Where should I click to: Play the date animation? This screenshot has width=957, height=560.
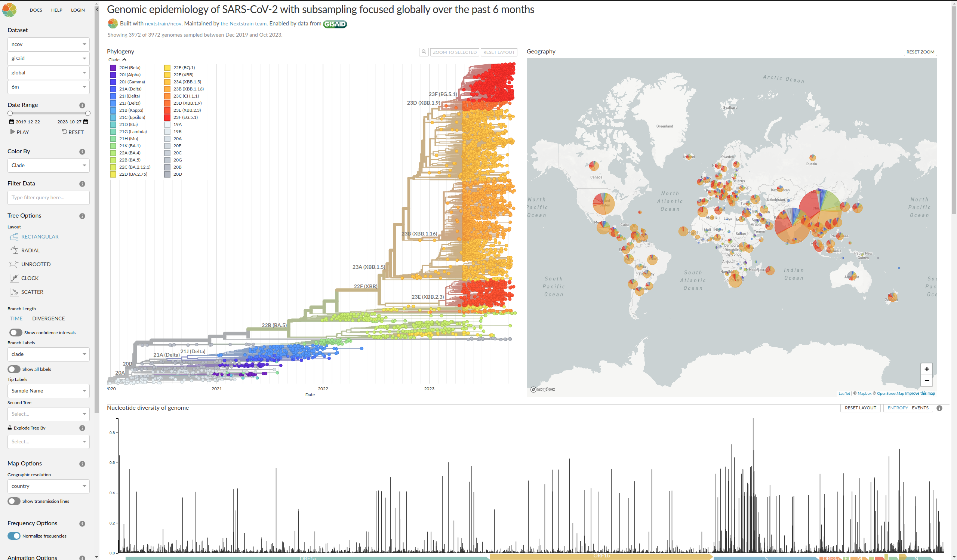click(20, 132)
